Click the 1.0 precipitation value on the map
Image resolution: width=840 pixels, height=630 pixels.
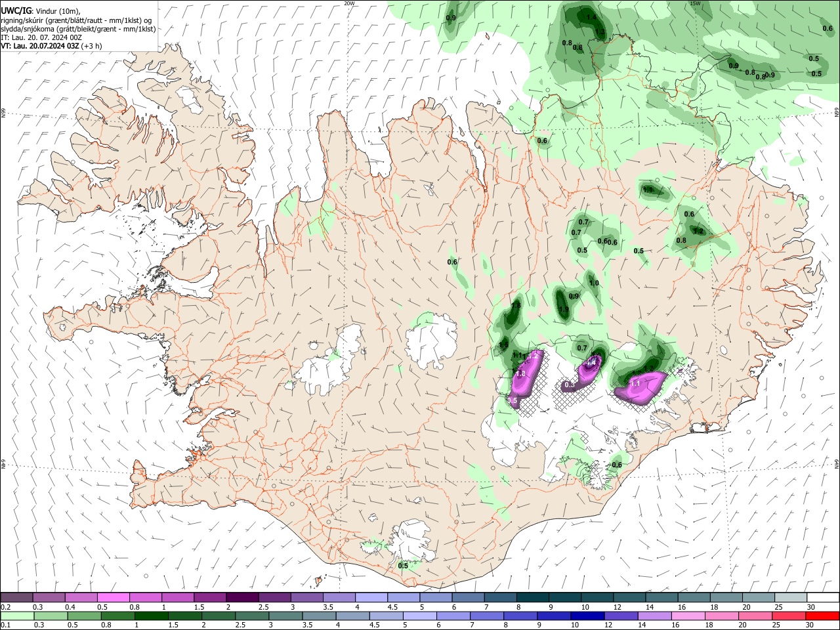pyautogui.click(x=594, y=283)
